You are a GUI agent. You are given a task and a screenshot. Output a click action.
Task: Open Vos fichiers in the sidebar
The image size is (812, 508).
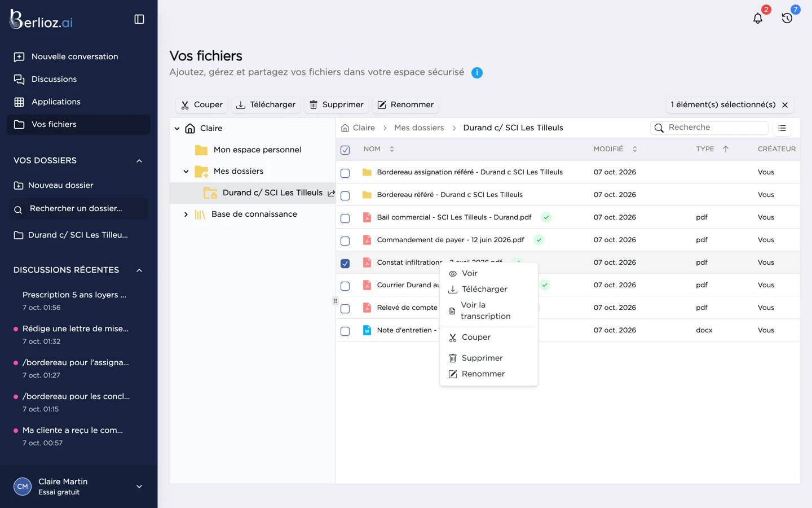(78, 124)
